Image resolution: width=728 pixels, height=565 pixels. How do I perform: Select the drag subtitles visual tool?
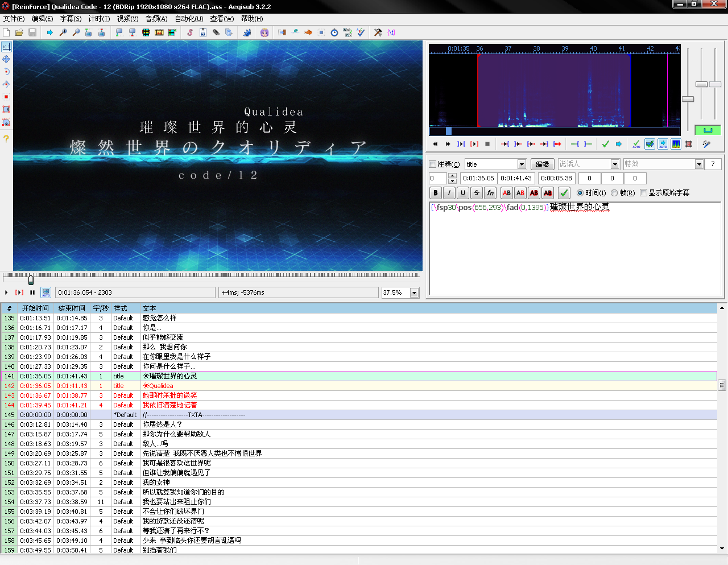[x=6, y=59]
